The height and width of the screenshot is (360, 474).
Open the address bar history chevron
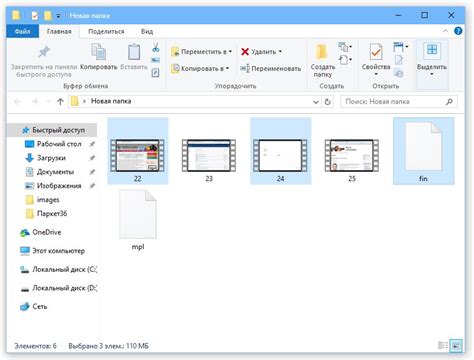point(315,102)
